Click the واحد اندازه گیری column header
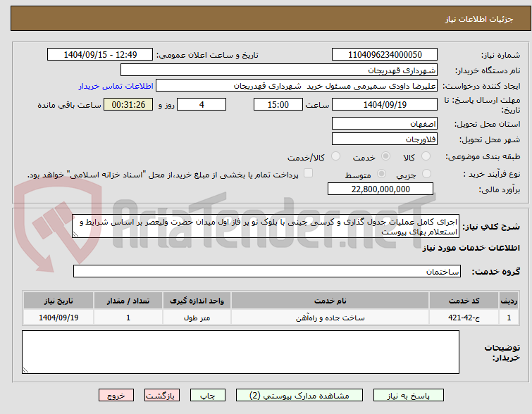The width and height of the screenshot is (532, 414). point(197,301)
